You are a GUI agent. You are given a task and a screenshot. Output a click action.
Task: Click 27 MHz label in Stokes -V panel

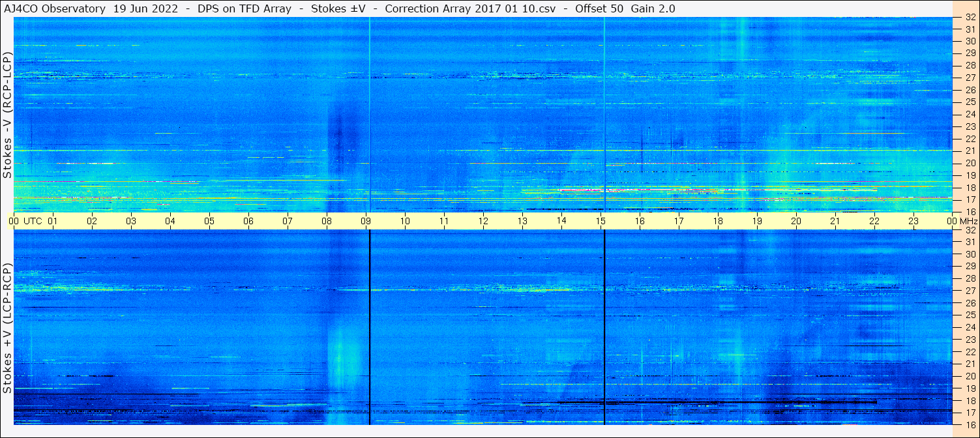[970, 78]
